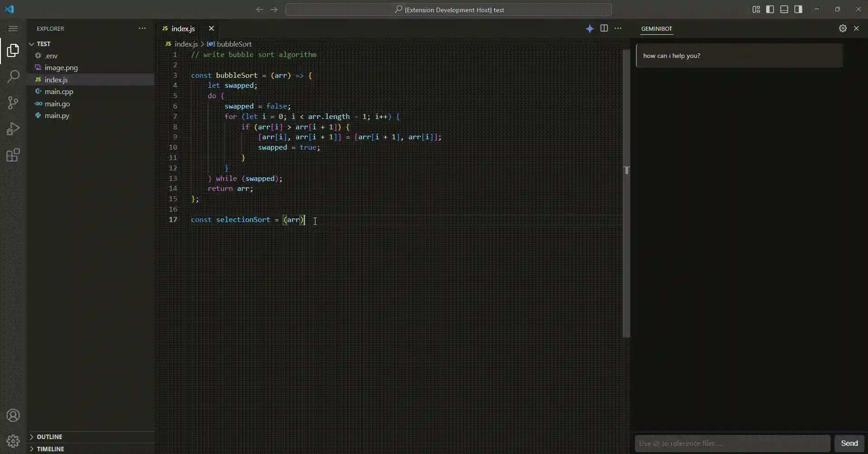Select the index.js editor tab
868x454 pixels.
pyautogui.click(x=183, y=28)
